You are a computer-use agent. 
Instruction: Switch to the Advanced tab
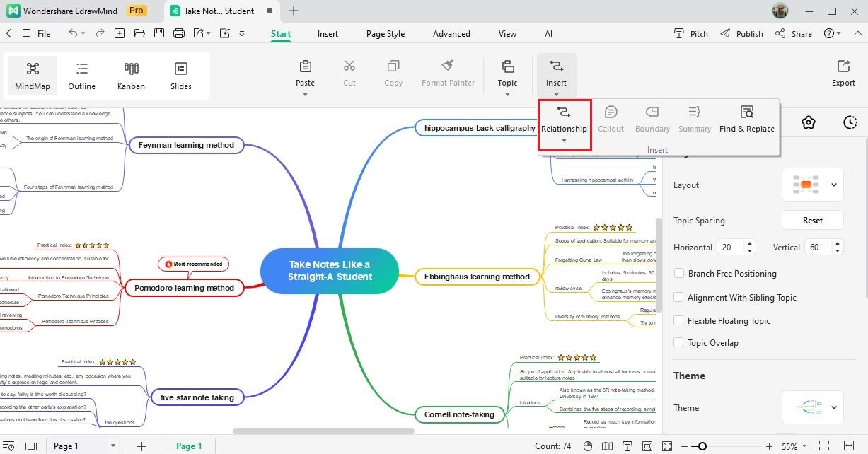451,33
